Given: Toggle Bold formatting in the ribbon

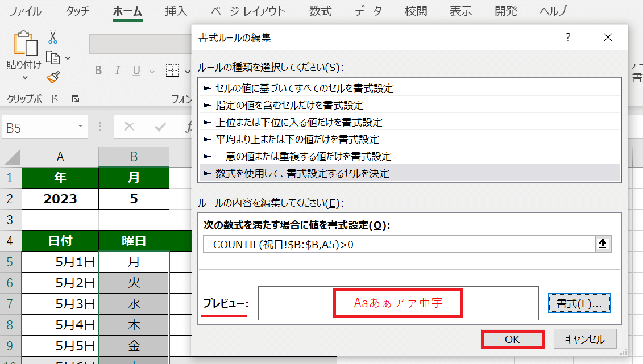Looking at the screenshot, I should (x=98, y=70).
